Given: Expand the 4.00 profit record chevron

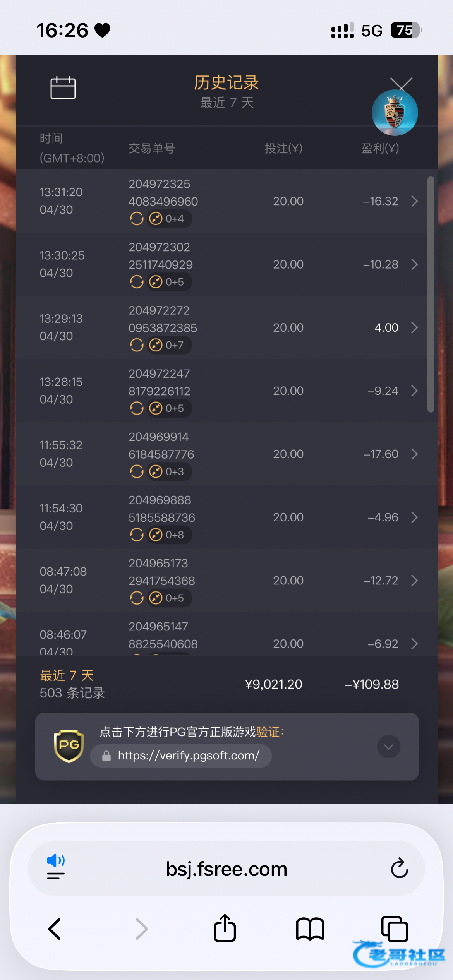Looking at the screenshot, I should (x=414, y=327).
